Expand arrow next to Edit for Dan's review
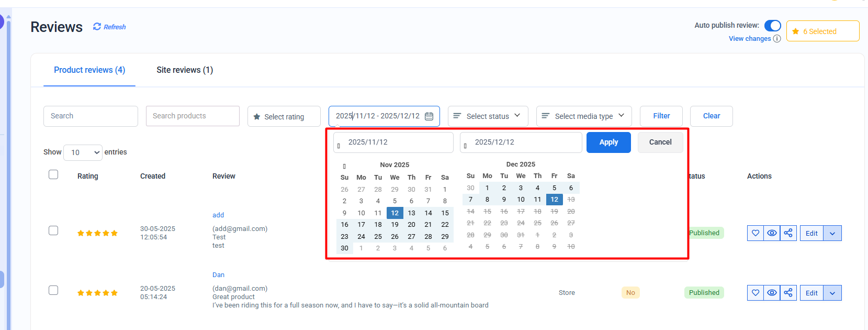 point(832,293)
